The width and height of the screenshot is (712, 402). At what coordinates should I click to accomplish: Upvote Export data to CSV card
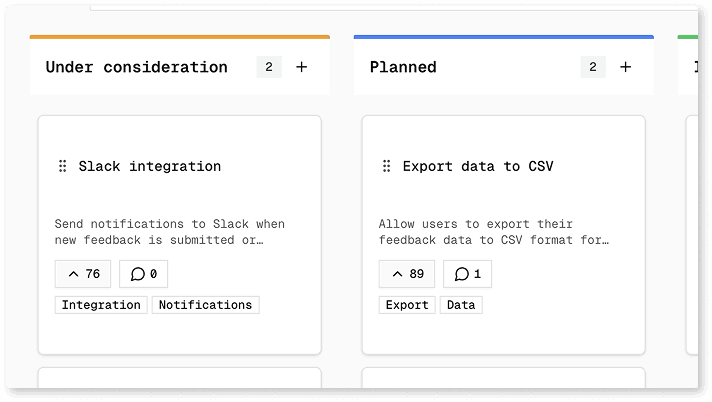[407, 274]
